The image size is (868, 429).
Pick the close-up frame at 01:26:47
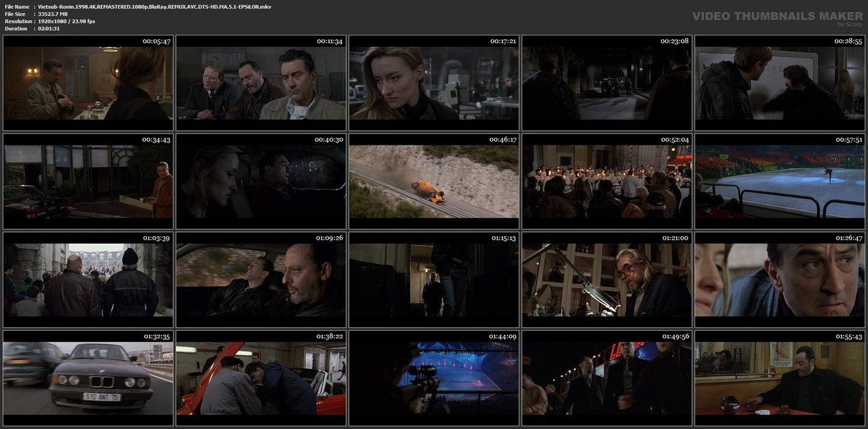(780, 280)
